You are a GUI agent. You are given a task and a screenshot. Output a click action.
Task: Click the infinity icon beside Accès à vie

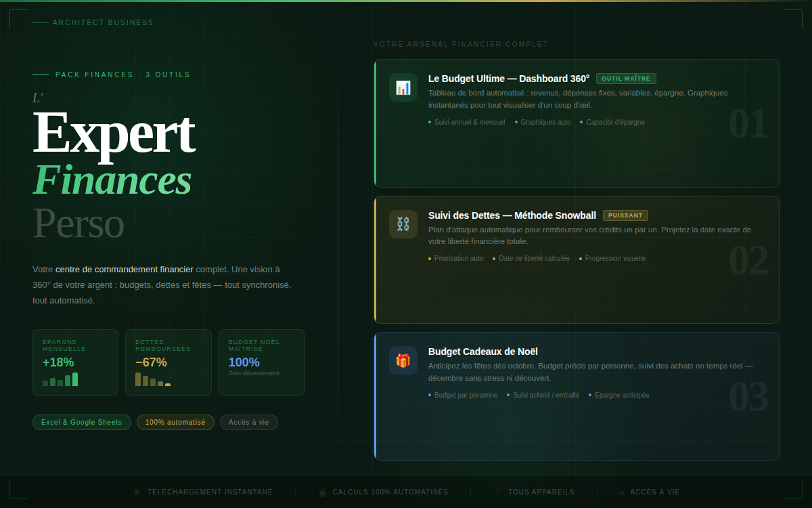pos(621,492)
